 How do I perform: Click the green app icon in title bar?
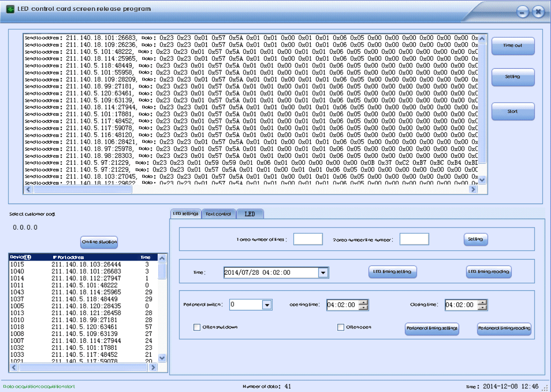pyautogui.click(x=10, y=9)
